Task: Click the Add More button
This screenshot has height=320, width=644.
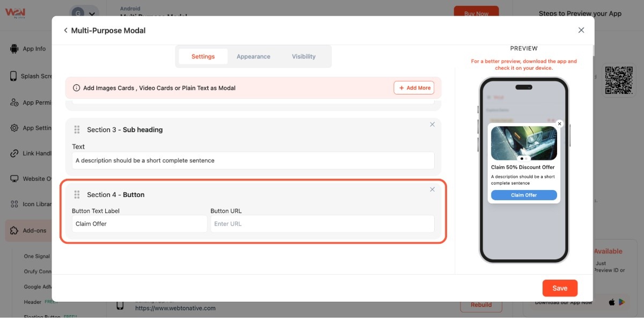Action: click(414, 88)
